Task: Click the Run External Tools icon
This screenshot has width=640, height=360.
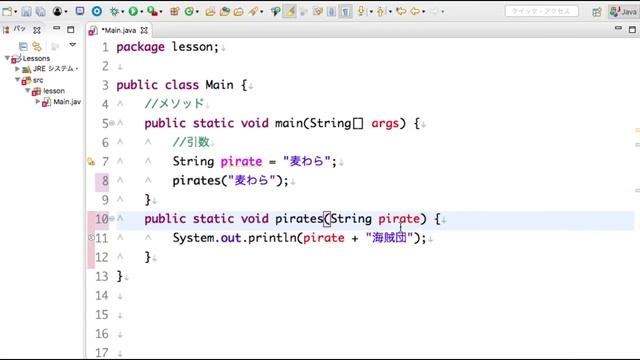Action: [x=152, y=11]
